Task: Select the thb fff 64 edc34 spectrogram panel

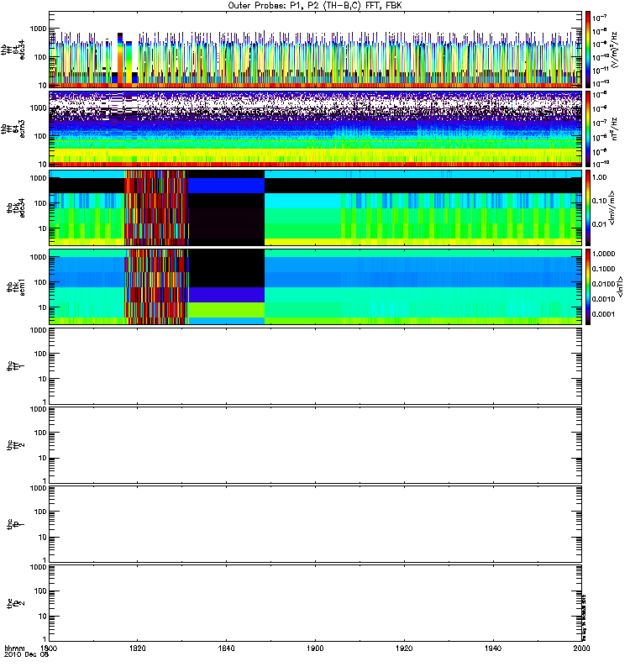Action: tap(315, 50)
